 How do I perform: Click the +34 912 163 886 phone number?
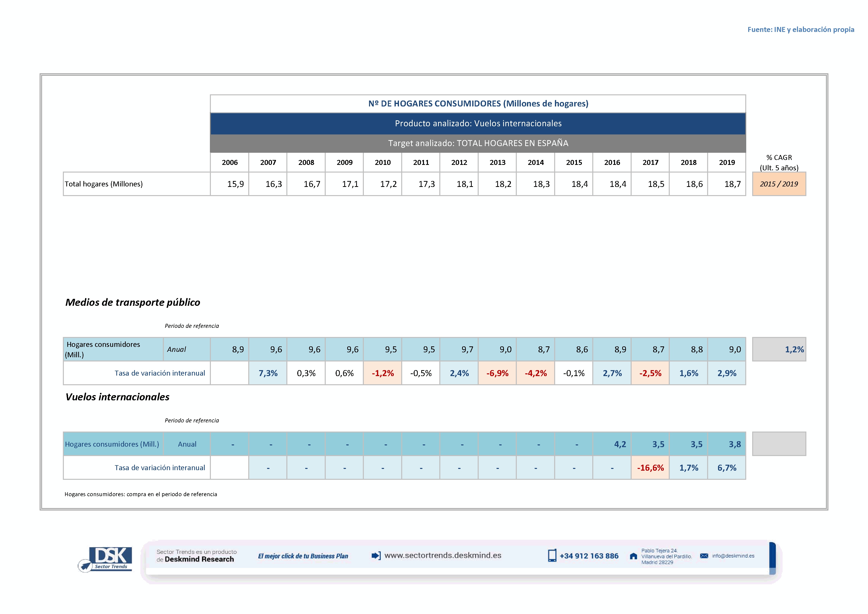tap(589, 556)
